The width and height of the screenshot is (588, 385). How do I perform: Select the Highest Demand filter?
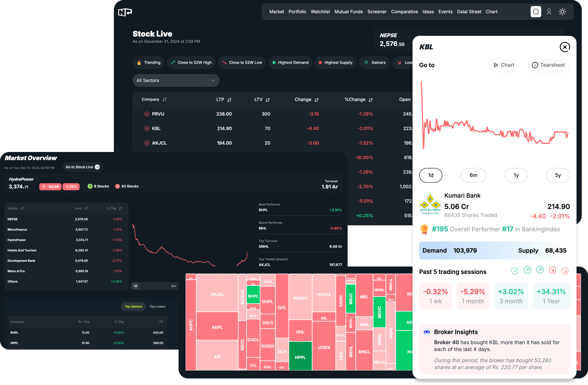coord(290,63)
